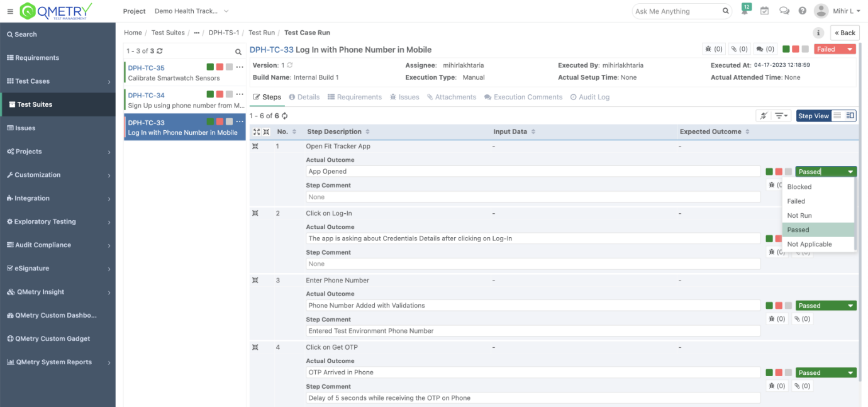
Task: Mark test case failed with header red square
Action: (796, 49)
